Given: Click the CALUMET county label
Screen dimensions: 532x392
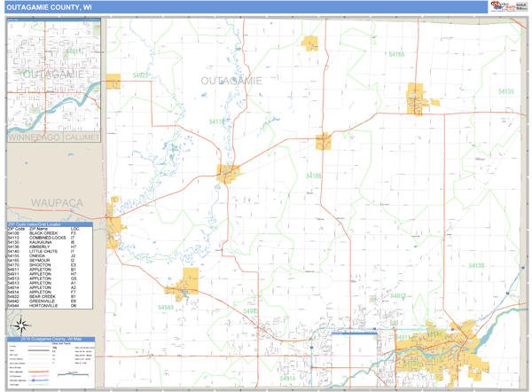Looking at the screenshot, I should point(82,137).
